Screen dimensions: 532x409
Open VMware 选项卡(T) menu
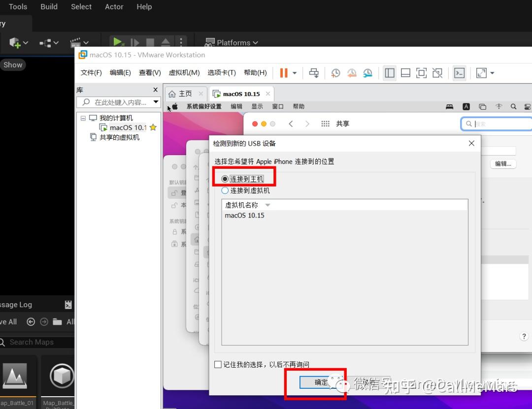[222, 72]
